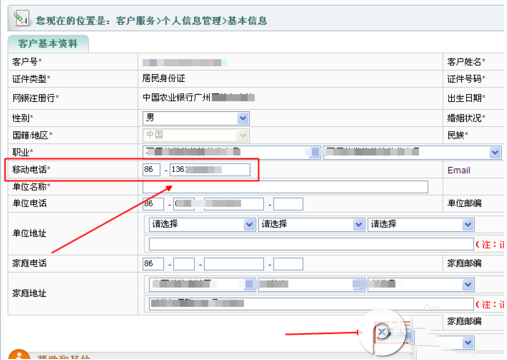The width and height of the screenshot is (507, 360).
Task: Open the disabled 国籍/地区 dropdown showing 中国
Action: pos(196,135)
